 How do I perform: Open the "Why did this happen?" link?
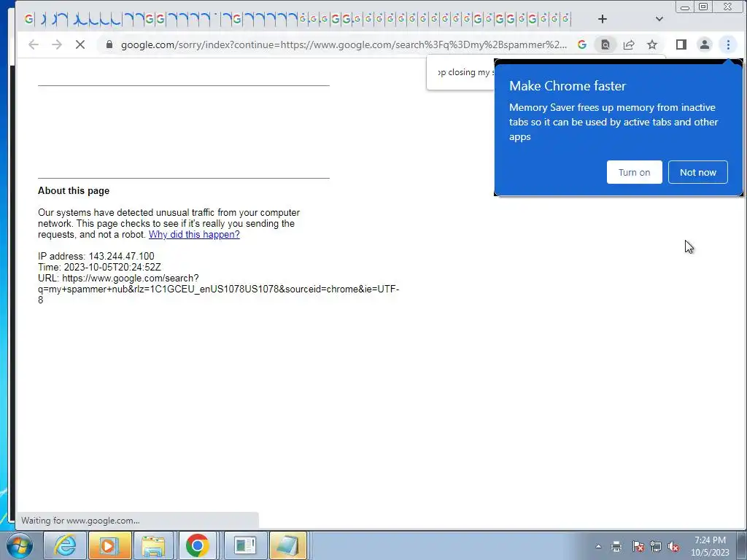[194, 234]
